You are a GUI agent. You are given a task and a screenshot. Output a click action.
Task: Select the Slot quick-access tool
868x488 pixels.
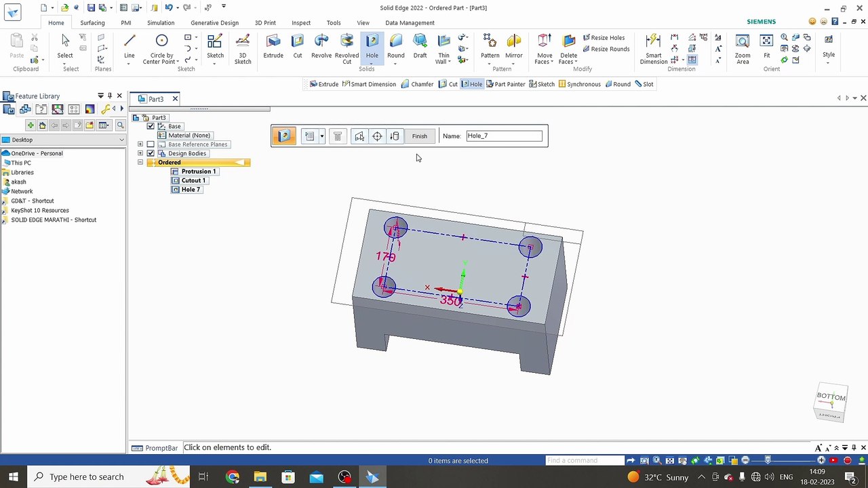click(x=644, y=84)
